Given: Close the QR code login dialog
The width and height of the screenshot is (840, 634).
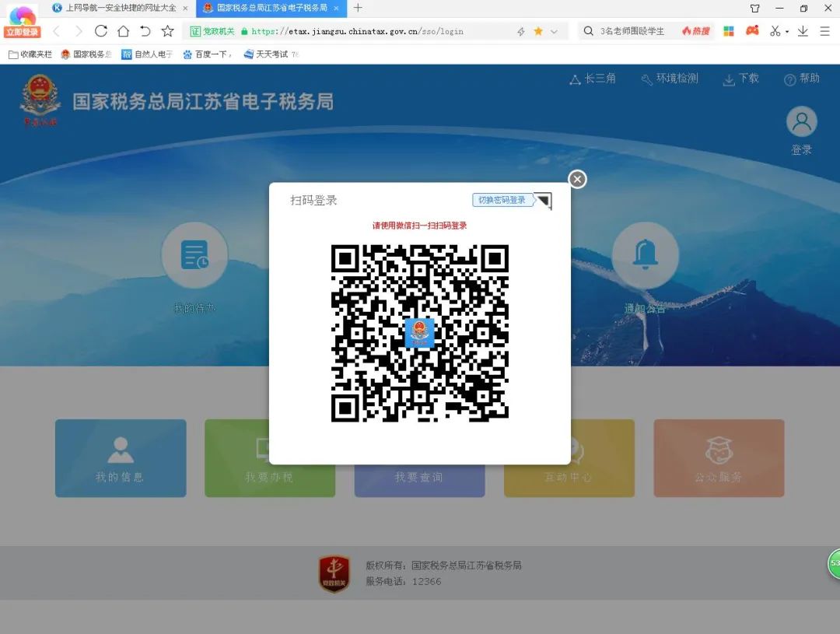Looking at the screenshot, I should click(x=577, y=179).
